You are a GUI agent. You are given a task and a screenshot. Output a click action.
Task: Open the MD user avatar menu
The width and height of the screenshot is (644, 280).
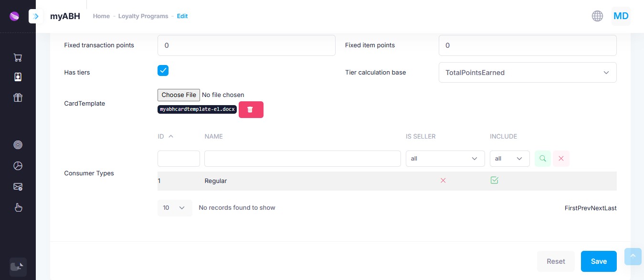621,16
